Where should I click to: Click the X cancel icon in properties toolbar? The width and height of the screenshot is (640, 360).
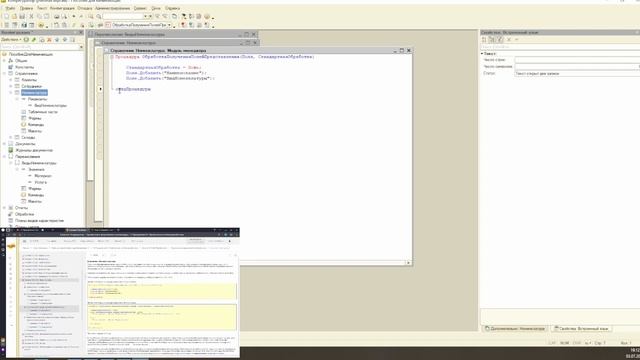[x=509, y=39]
